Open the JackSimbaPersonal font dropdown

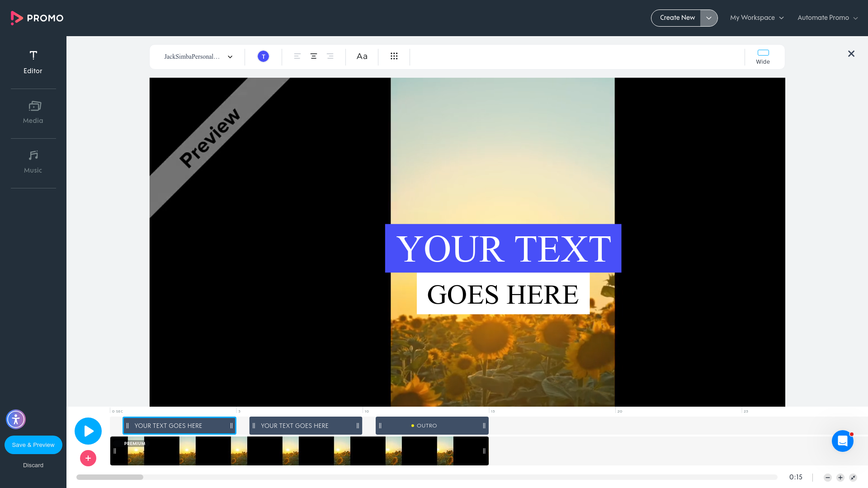pyautogui.click(x=197, y=56)
